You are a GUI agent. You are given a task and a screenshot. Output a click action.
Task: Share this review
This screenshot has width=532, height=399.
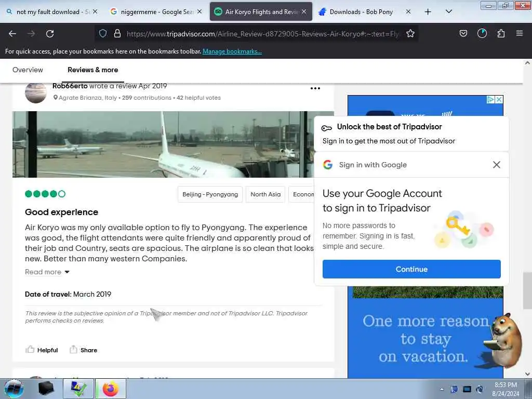point(84,350)
